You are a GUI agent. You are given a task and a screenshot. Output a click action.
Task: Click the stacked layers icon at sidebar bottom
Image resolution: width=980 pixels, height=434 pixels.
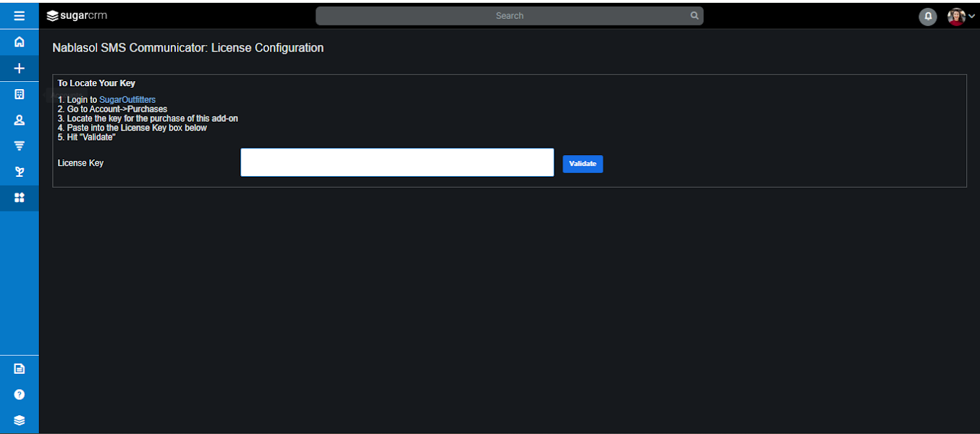coord(20,420)
